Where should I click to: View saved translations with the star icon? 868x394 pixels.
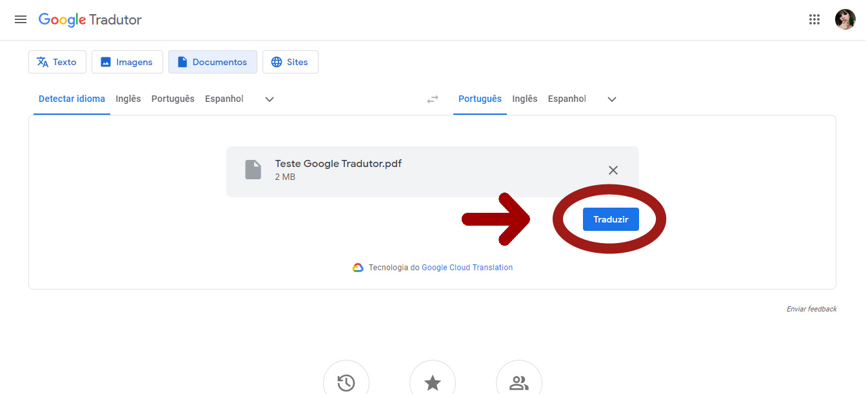[x=433, y=382]
